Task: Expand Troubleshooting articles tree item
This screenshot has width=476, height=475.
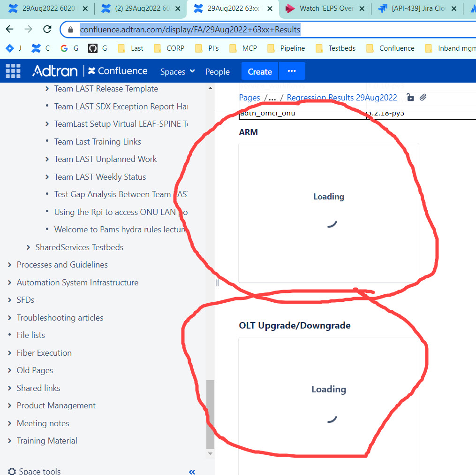Action: pyautogui.click(x=9, y=318)
